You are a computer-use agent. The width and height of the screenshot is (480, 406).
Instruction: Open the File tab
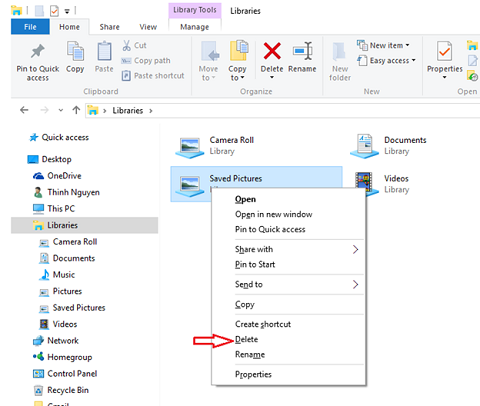[x=30, y=27]
